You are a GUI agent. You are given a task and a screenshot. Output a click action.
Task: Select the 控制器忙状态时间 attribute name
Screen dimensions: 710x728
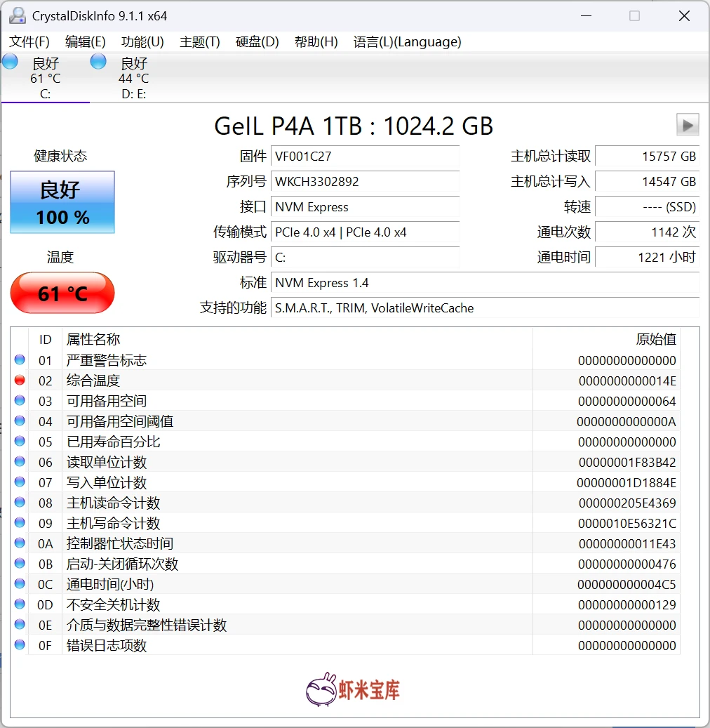(120, 543)
